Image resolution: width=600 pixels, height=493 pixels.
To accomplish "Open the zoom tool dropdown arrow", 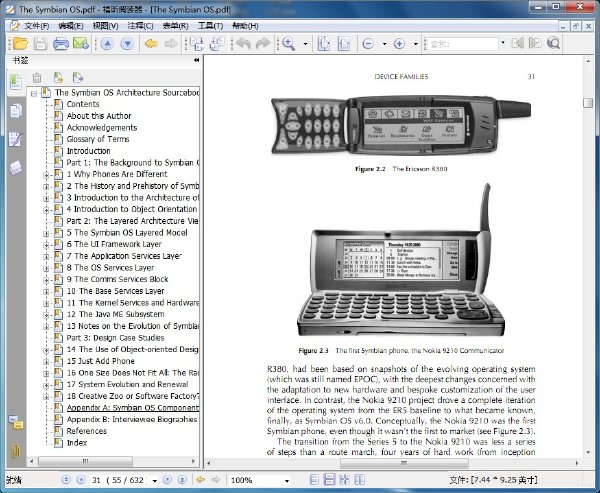I will [305, 44].
